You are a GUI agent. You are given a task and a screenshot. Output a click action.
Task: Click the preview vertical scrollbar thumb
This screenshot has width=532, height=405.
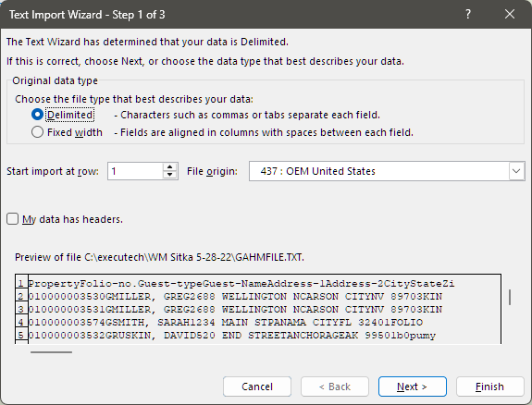pyautogui.click(x=510, y=297)
